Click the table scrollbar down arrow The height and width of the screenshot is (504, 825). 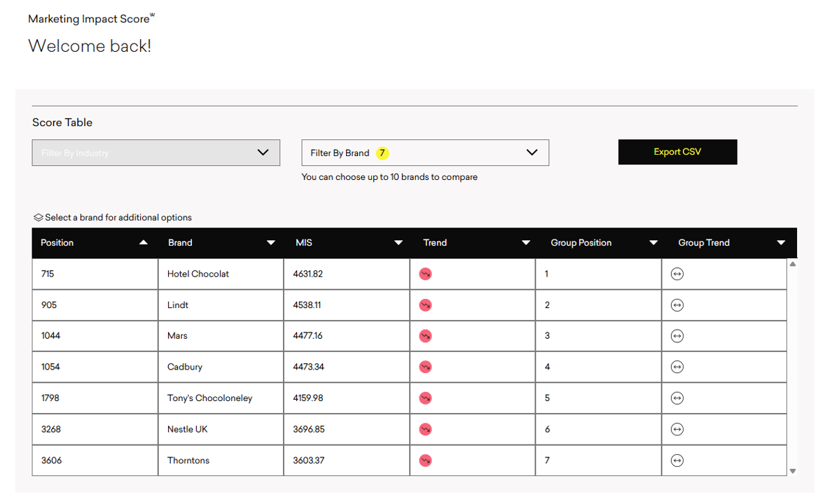point(792,471)
